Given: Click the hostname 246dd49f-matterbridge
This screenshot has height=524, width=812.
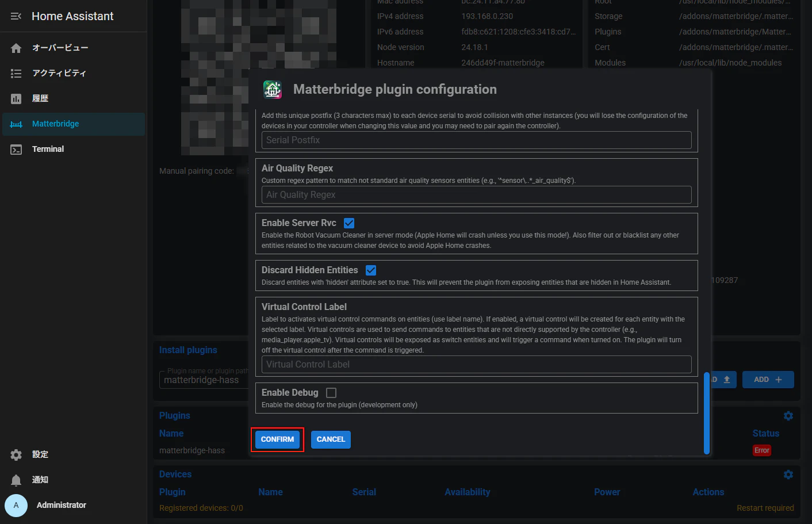Looking at the screenshot, I should click(503, 63).
